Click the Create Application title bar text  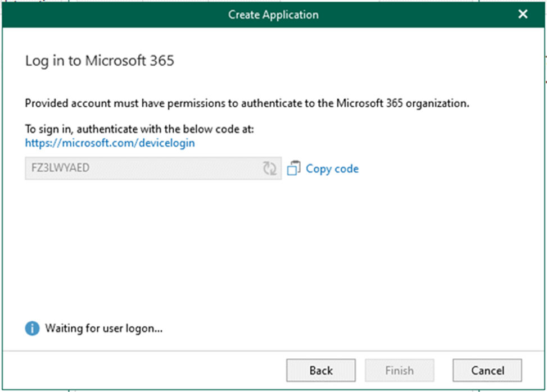pyautogui.click(x=273, y=15)
